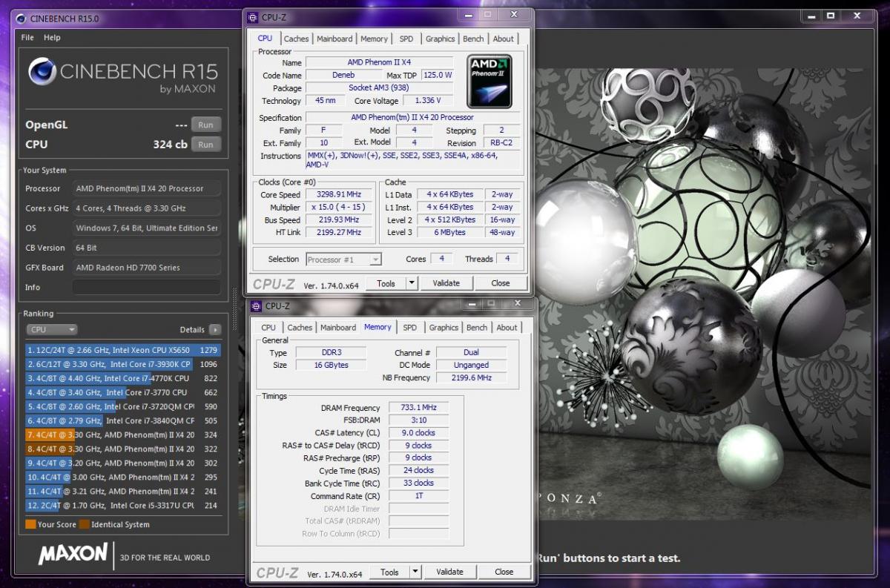The image size is (890, 588).
Task: Open the Processor #1 selection dropdown
Action: [x=343, y=260]
